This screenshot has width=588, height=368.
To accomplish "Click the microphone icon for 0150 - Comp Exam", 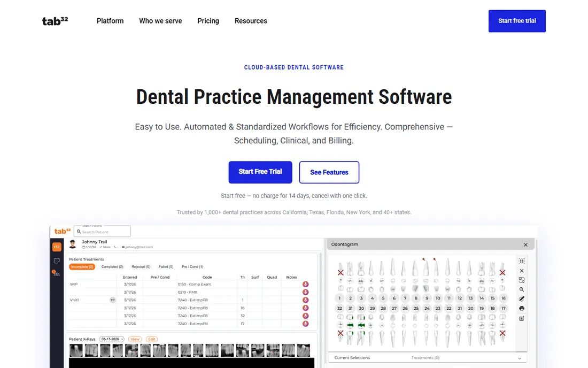I will (x=306, y=285).
